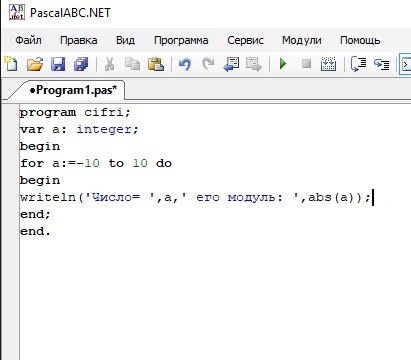The image size is (411, 360).
Task: Click the Redo arrow icon
Action: pyautogui.click(x=208, y=63)
